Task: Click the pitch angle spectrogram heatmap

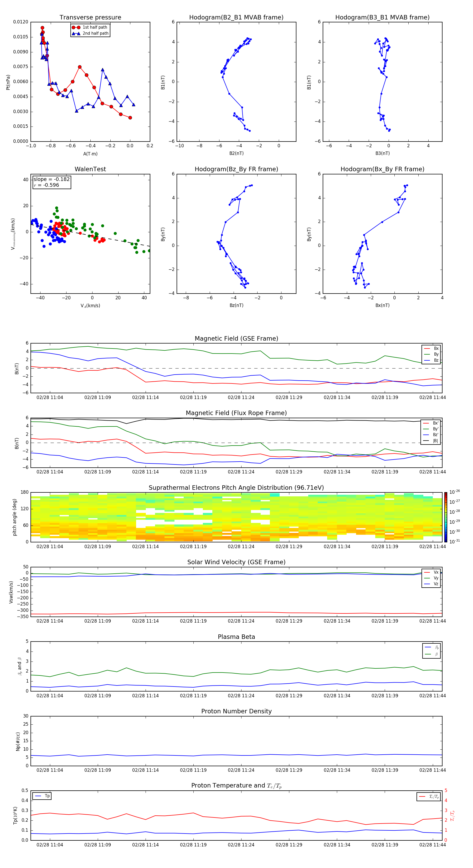Action: [x=236, y=517]
